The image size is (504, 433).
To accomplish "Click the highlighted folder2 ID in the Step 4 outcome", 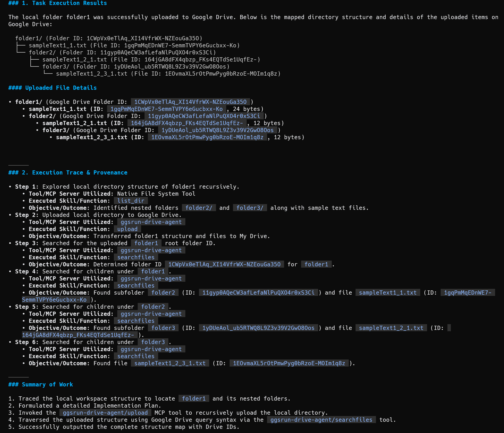I will 258,293.
